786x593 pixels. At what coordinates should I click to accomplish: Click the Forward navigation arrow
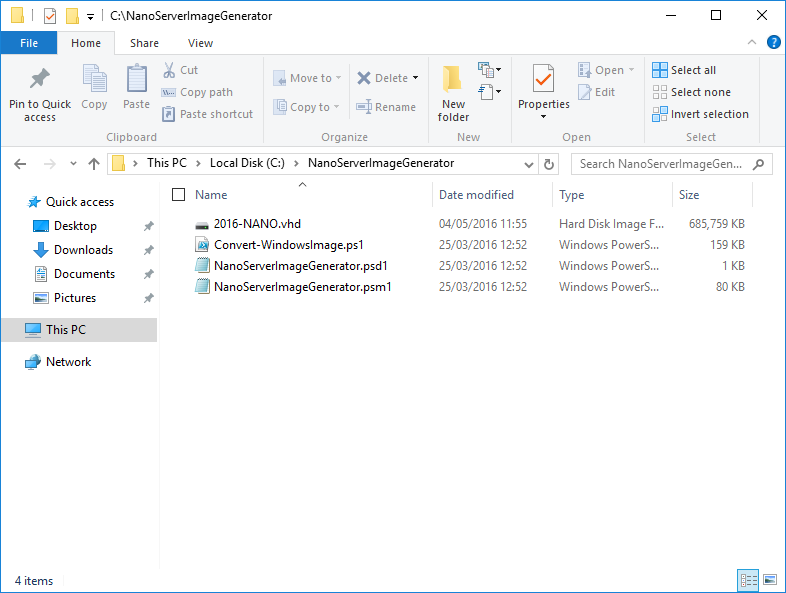tap(49, 164)
